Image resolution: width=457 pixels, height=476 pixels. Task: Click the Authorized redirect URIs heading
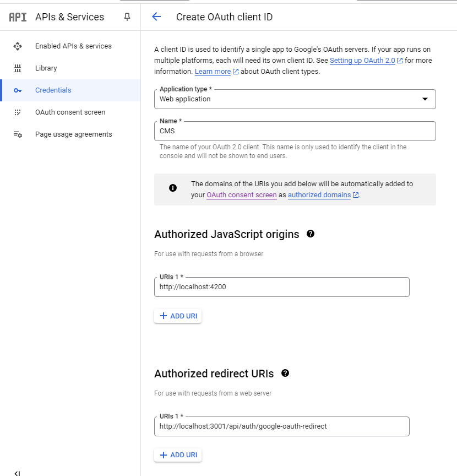[x=214, y=374]
